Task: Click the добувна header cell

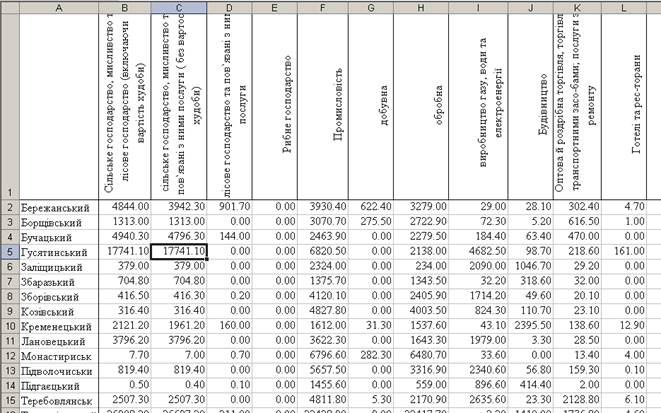Action: 371,107
